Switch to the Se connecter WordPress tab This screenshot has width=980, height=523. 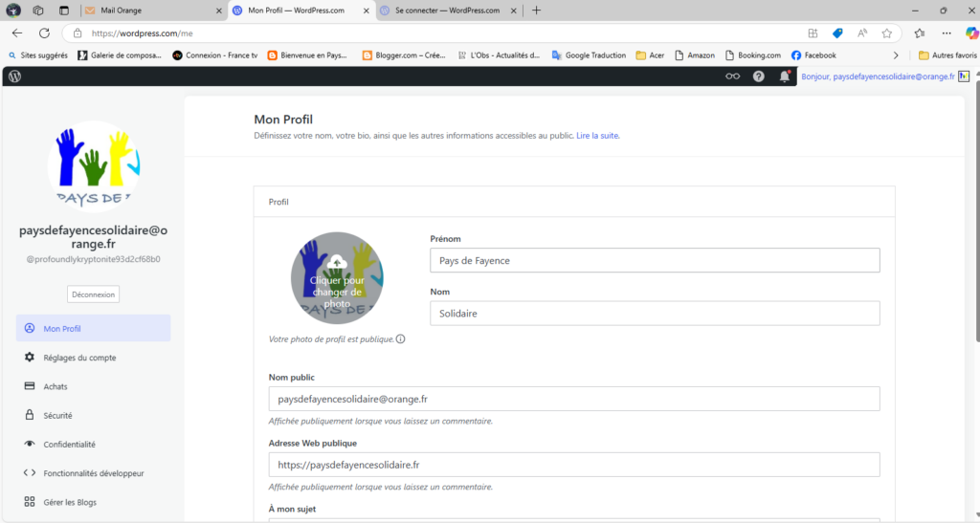pyautogui.click(x=442, y=11)
